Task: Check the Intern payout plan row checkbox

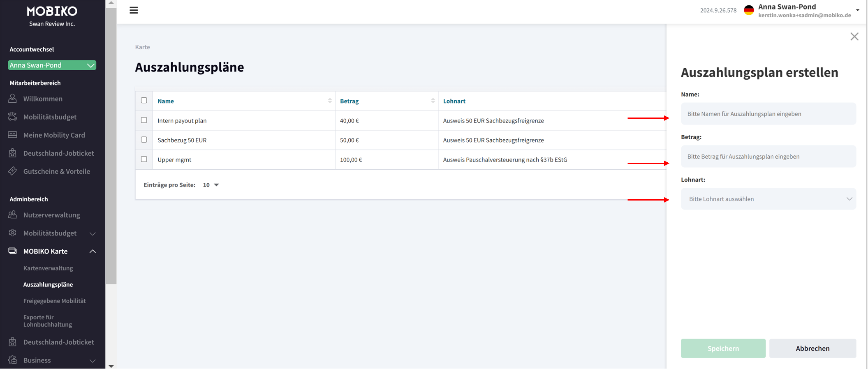Action: point(144,120)
